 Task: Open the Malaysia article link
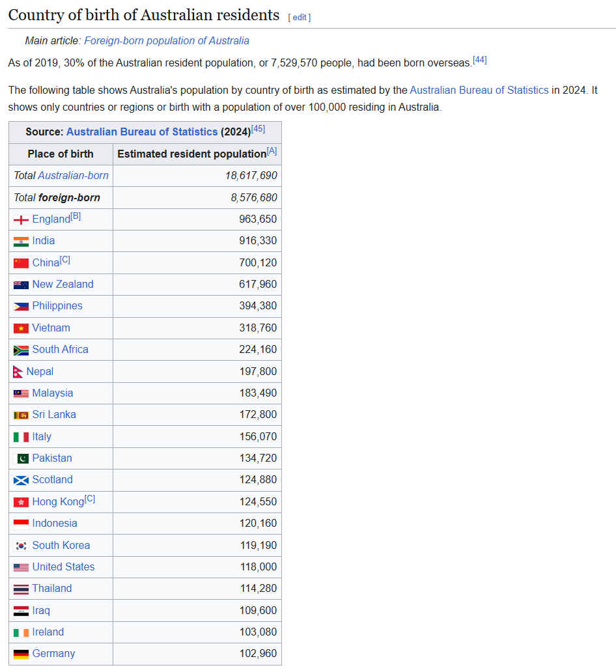click(52, 393)
